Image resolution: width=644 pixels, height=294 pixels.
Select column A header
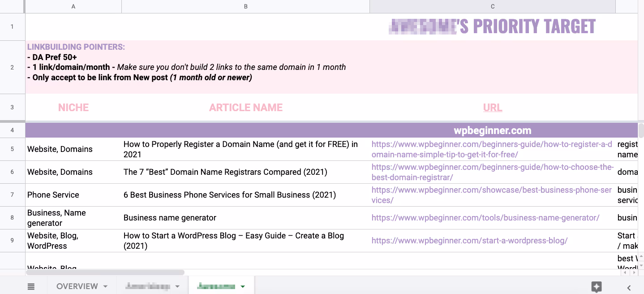[x=73, y=6]
